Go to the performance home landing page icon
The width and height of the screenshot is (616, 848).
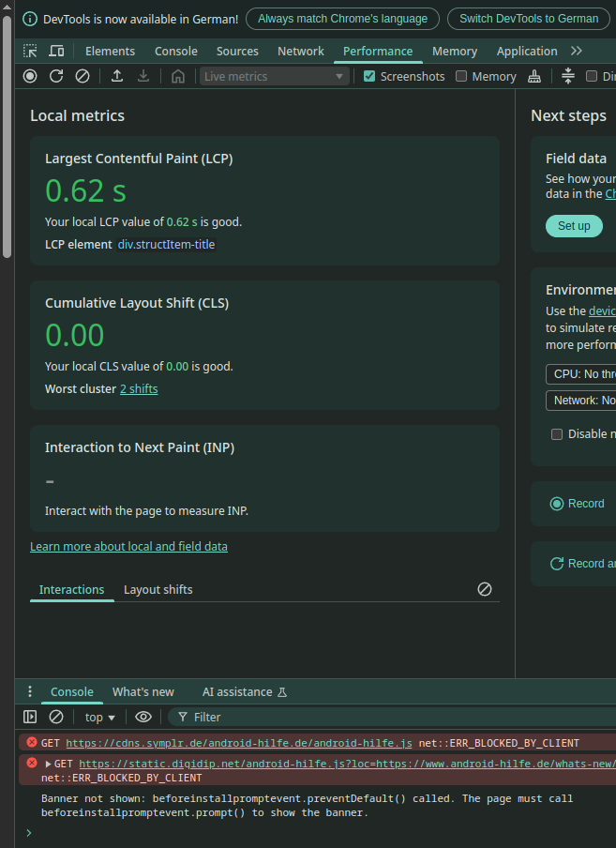pos(178,76)
